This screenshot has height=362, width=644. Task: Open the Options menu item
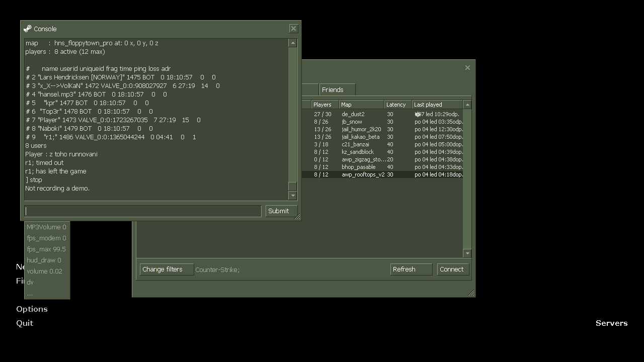point(32,309)
